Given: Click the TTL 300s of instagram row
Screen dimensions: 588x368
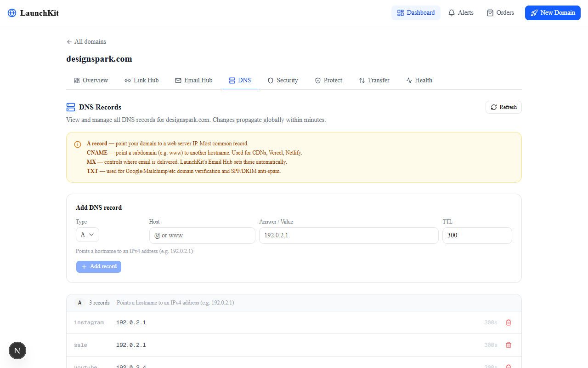Looking at the screenshot, I should click(x=491, y=322).
